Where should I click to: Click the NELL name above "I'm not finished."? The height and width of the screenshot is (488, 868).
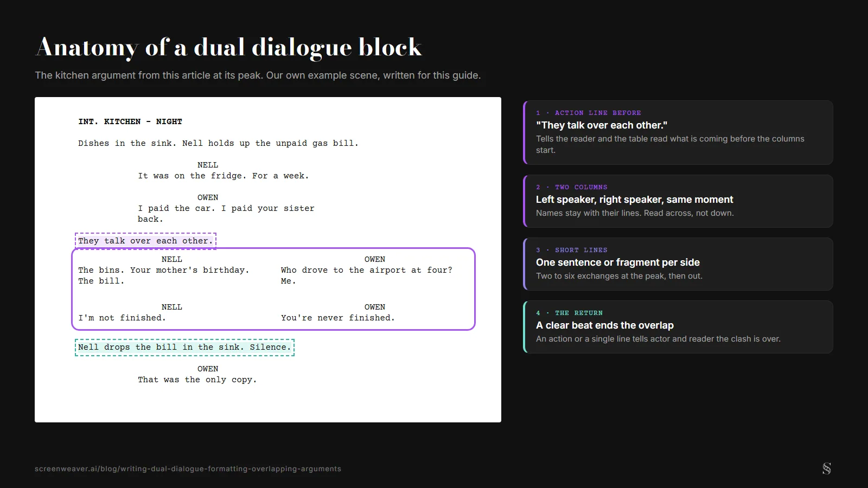click(x=172, y=307)
